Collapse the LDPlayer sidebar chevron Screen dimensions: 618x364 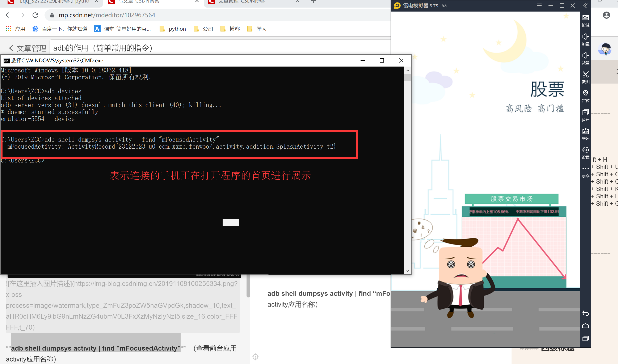tap(586, 6)
